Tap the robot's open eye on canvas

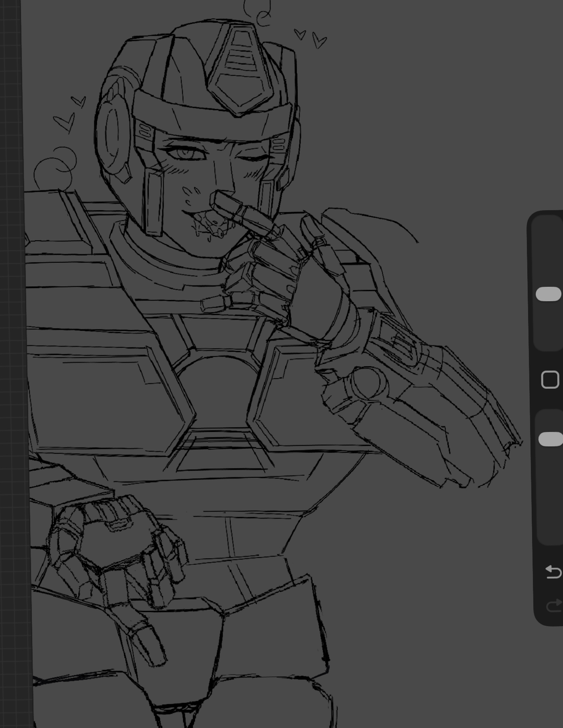coord(184,153)
